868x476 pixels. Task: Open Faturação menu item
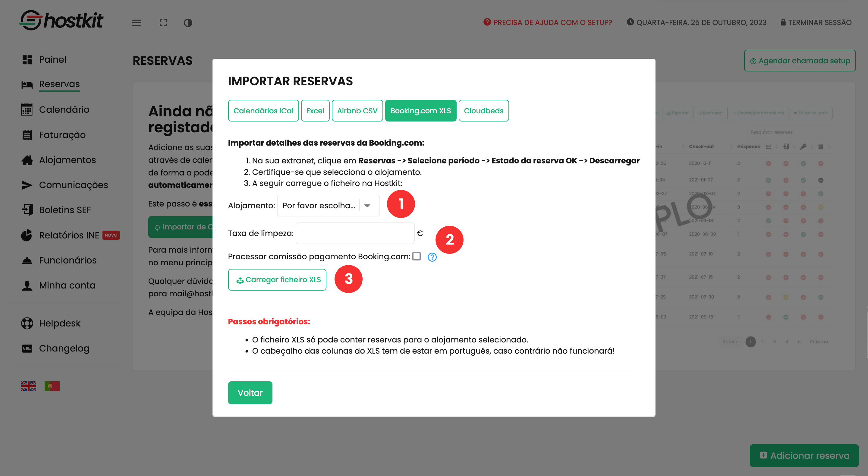(x=62, y=135)
